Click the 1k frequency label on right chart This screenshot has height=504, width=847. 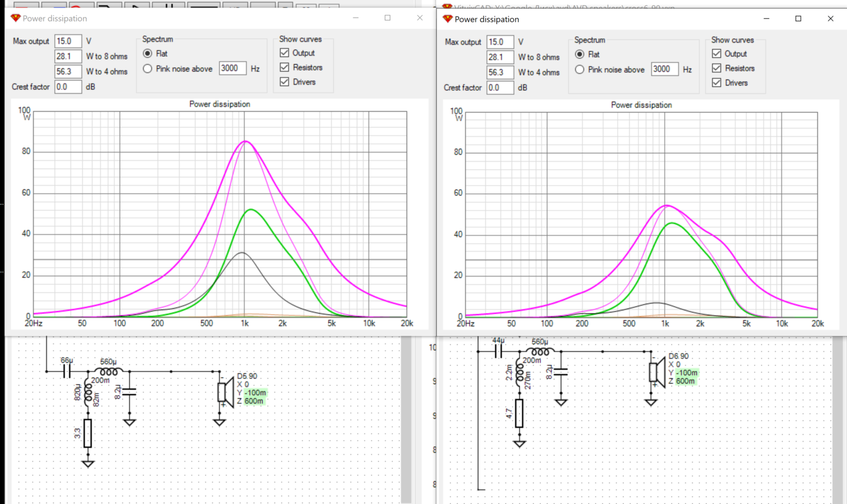(665, 323)
